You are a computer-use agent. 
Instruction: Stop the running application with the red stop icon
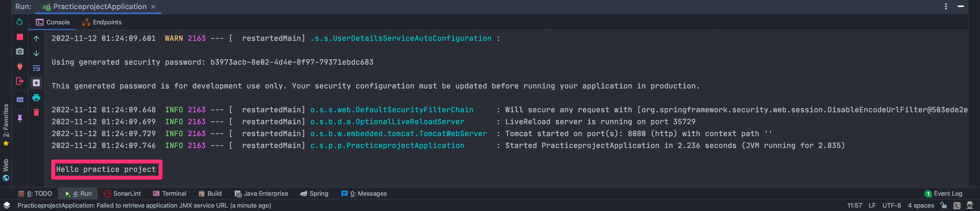click(x=20, y=37)
